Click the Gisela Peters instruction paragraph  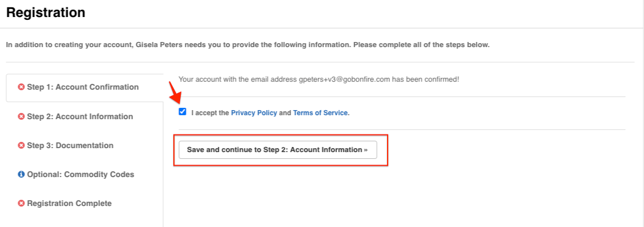point(247,45)
